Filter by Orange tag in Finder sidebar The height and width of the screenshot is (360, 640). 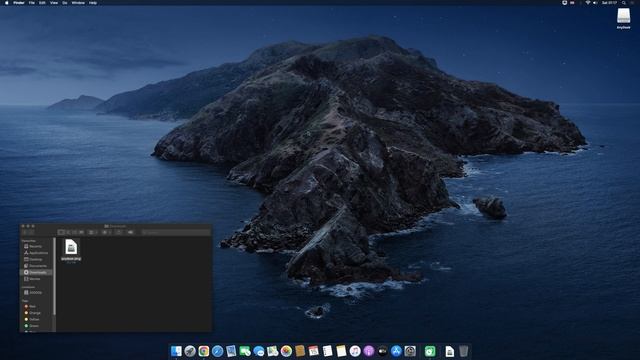[x=36, y=313]
